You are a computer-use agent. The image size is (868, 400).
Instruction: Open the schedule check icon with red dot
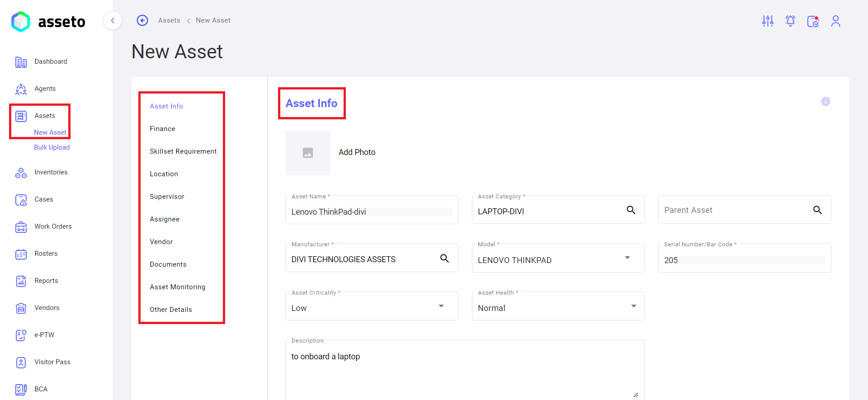pyautogui.click(x=813, y=21)
